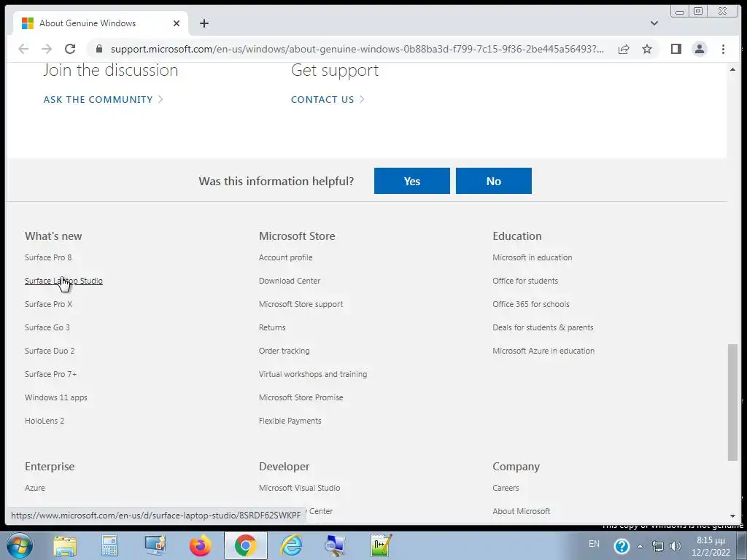The height and width of the screenshot is (560, 747).
Task: Open Windows Explorer from the taskbar
Action: tap(65, 545)
